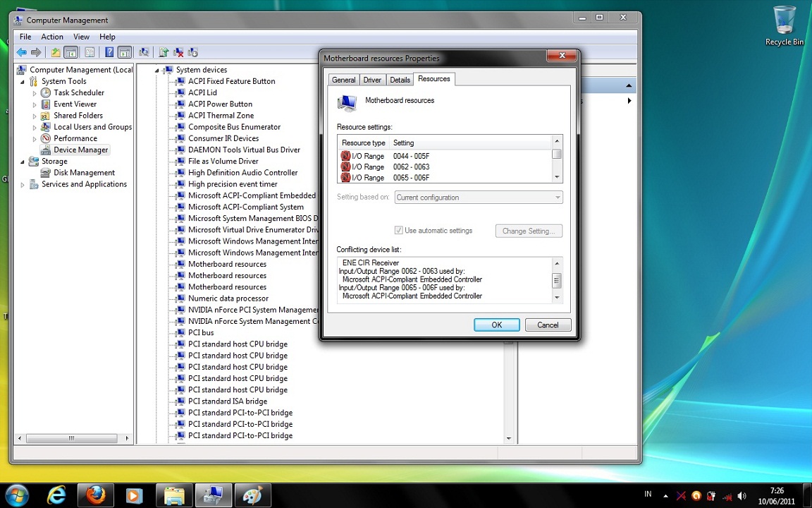
Task: Close the Motherboard resources Properties dialog
Action: [x=562, y=56]
